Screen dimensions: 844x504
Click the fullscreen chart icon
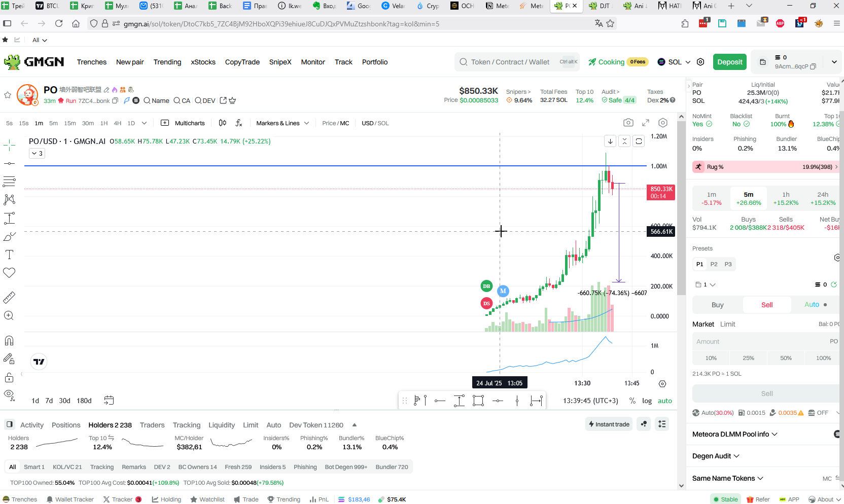646,123
